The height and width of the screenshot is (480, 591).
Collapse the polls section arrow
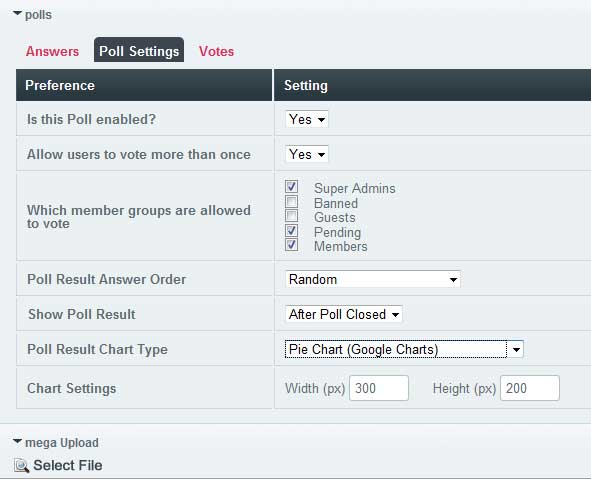17,14
